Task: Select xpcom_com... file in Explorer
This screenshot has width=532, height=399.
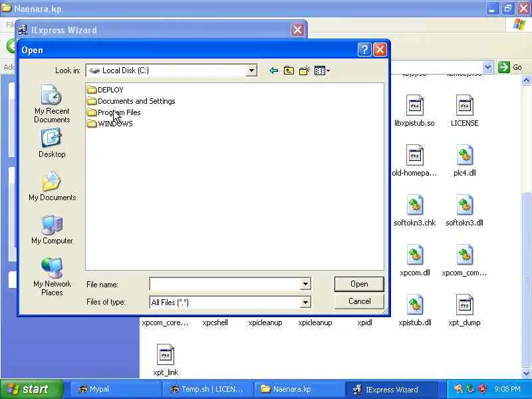Action: pos(464,261)
